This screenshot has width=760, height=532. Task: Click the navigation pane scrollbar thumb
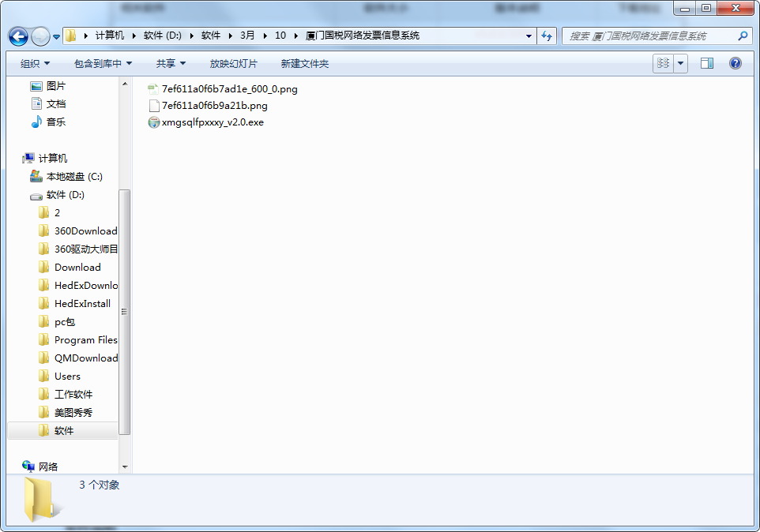[125, 312]
